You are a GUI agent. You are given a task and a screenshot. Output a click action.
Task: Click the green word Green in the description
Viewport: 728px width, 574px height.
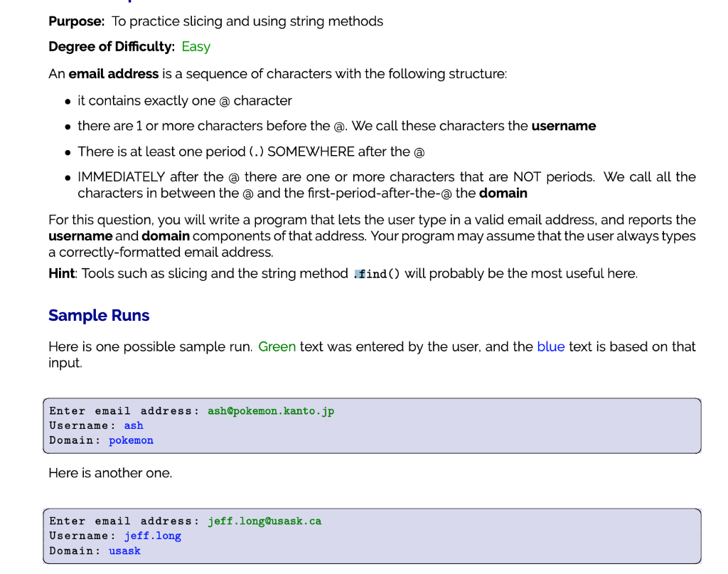tap(277, 346)
